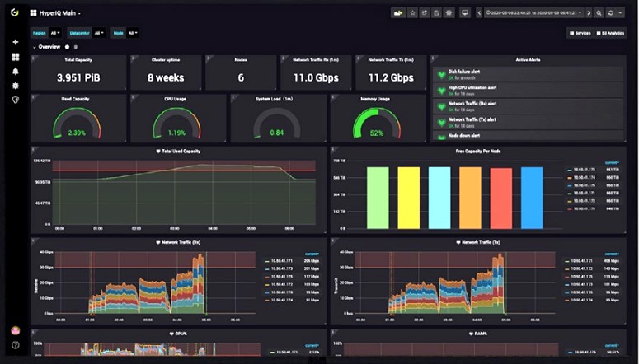
Task: Open the Region filter dropdown
Action: 54,33
